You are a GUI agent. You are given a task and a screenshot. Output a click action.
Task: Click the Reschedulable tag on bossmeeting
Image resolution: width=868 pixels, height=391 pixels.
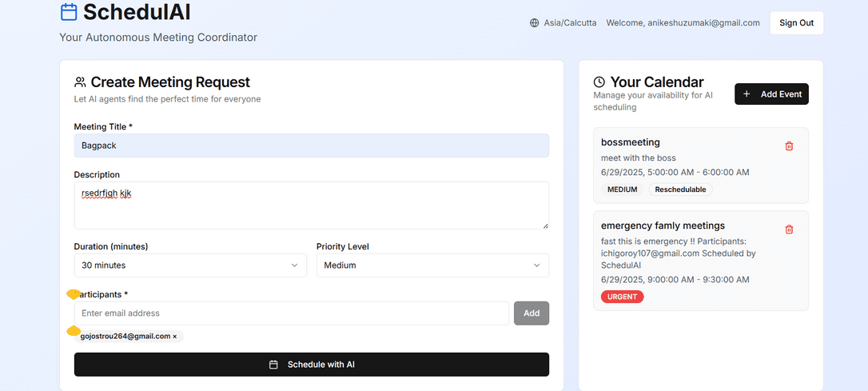click(x=680, y=190)
